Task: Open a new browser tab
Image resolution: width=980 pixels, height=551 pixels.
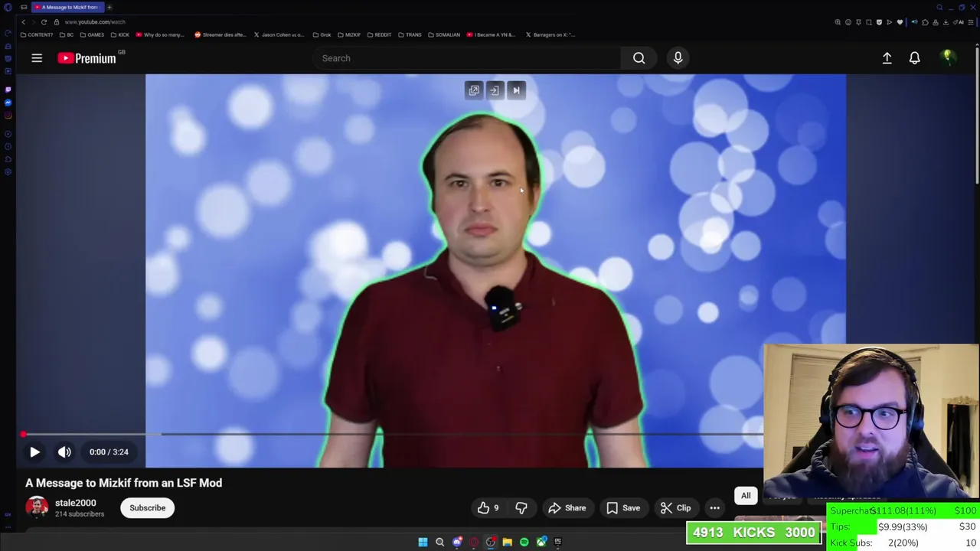Action: tap(109, 7)
